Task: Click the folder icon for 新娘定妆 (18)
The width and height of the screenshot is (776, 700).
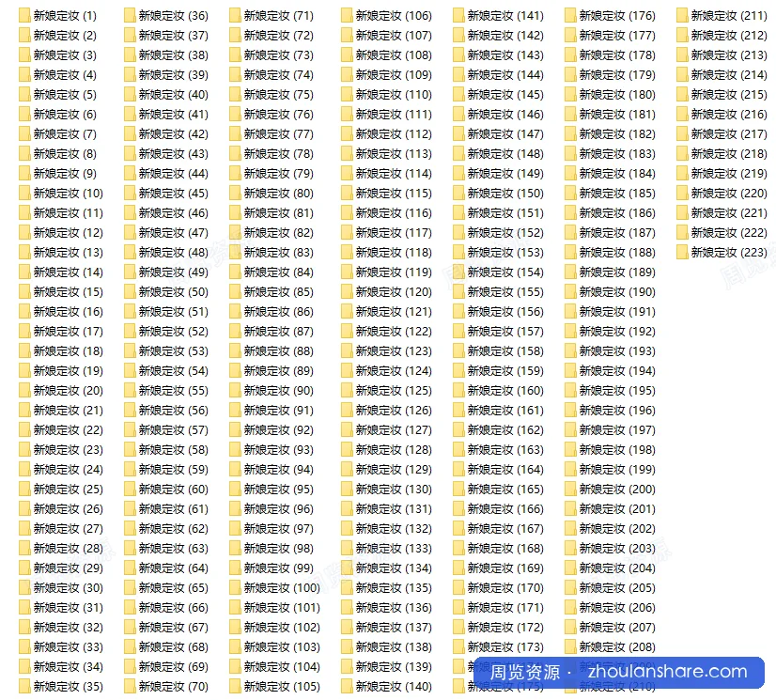Action: (24, 351)
